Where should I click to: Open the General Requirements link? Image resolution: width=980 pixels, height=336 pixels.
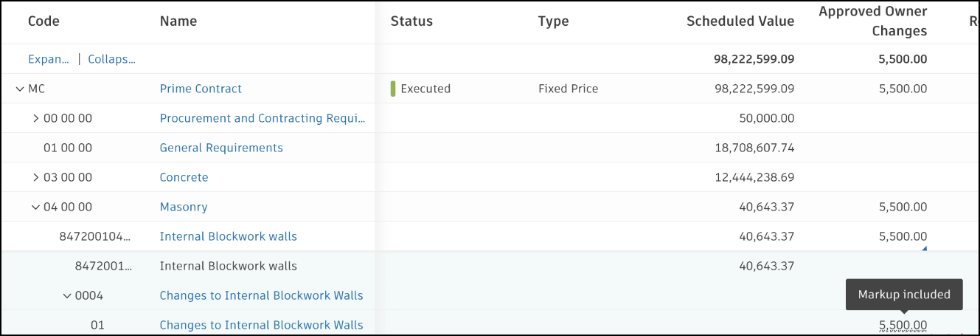tap(221, 148)
